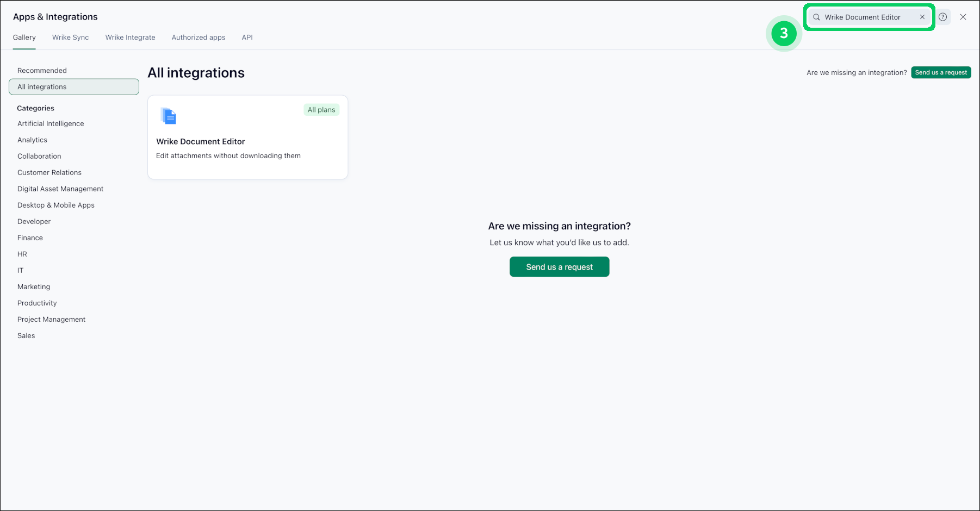The image size is (980, 511).
Task: Click the small top-right Send us a request button
Action: [x=941, y=73]
